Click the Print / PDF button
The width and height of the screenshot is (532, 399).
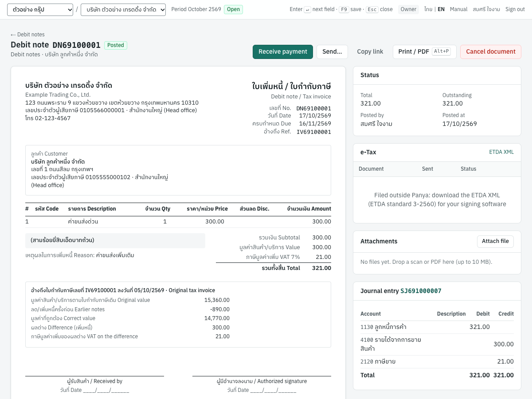click(424, 52)
